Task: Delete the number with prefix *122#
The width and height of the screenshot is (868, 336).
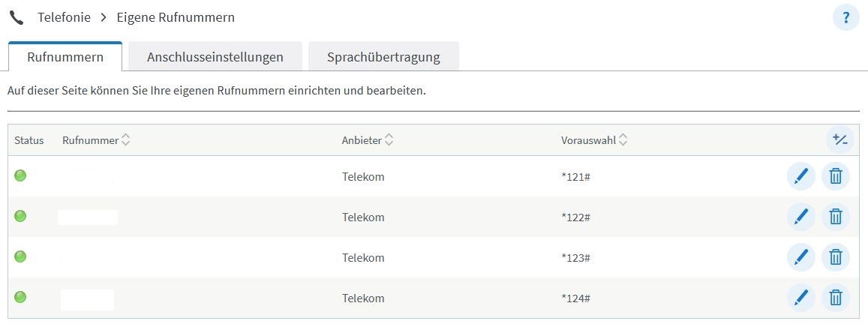Action: point(836,217)
